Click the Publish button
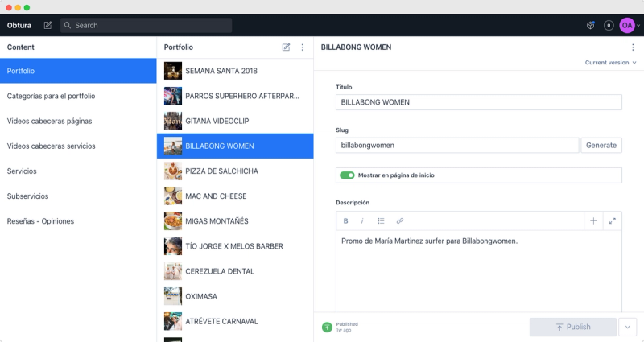The width and height of the screenshot is (644, 342). (x=573, y=328)
